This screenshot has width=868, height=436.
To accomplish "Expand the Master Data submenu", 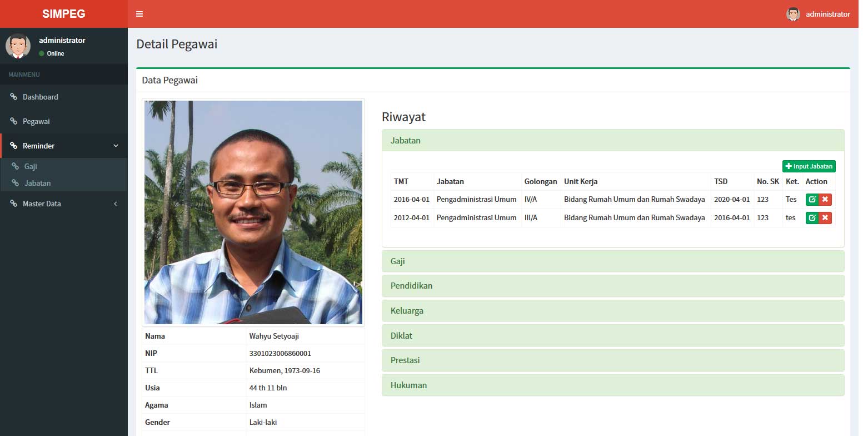I will click(x=116, y=204).
